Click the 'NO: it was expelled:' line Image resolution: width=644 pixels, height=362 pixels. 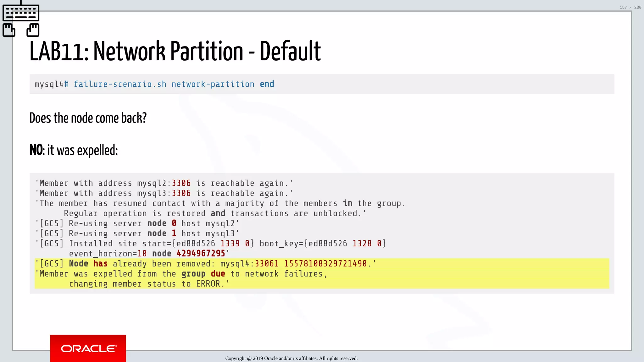74,150
